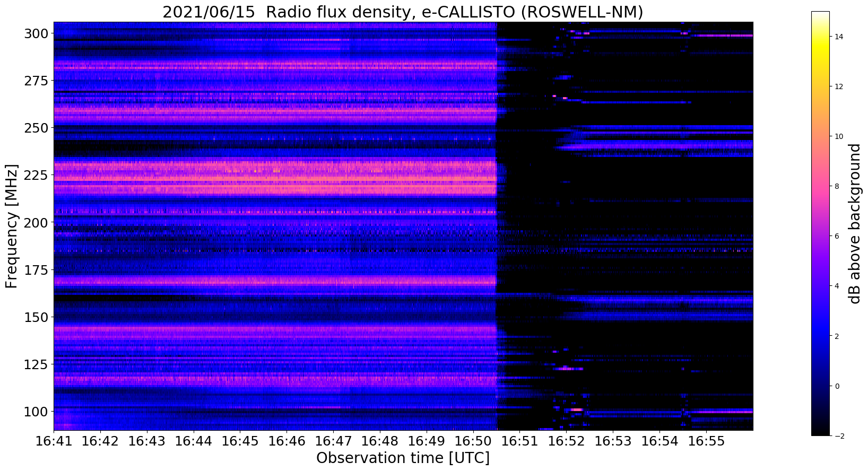Select the 16:42 time tick label

pos(100,441)
